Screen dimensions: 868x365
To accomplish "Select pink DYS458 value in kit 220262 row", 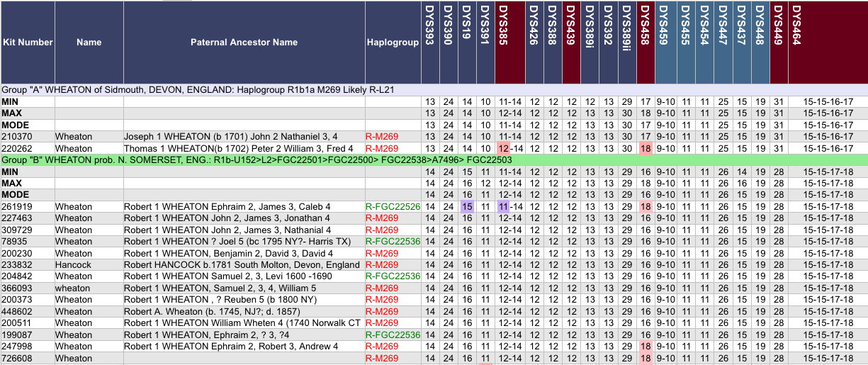I will pyautogui.click(x=645, y=149).
